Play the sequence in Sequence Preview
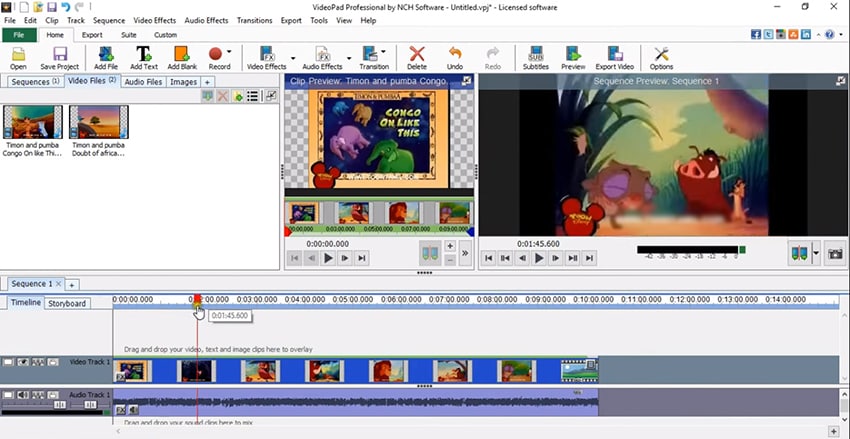This screenshot has height=439, width=850. click(x=539, y=259)
